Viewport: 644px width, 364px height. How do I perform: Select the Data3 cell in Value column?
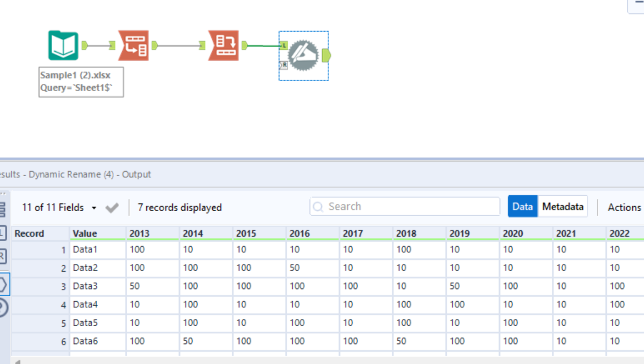point(85,286)
